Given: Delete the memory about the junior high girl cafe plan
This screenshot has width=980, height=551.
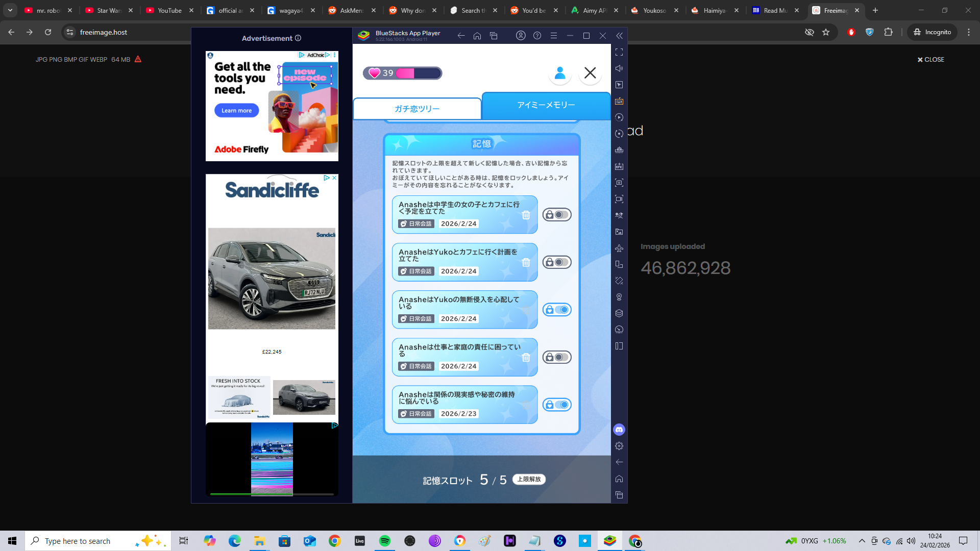Looking at the screenshot, I should coord(526,215).
